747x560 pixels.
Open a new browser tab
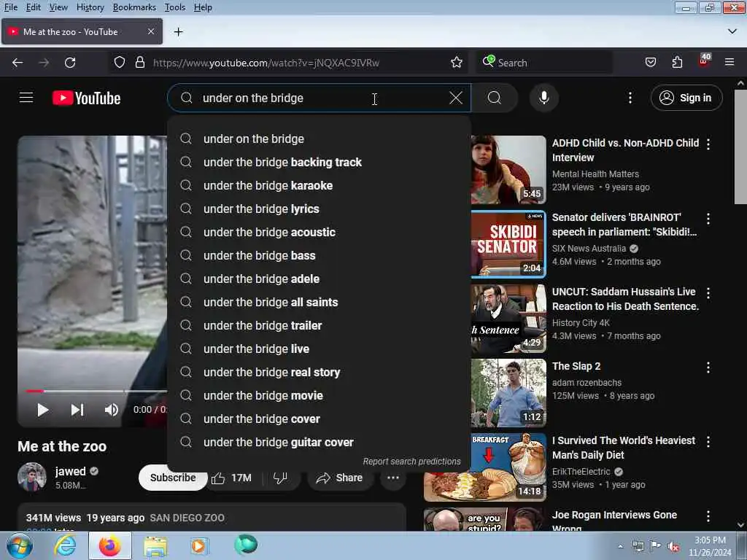coord(178,32)
